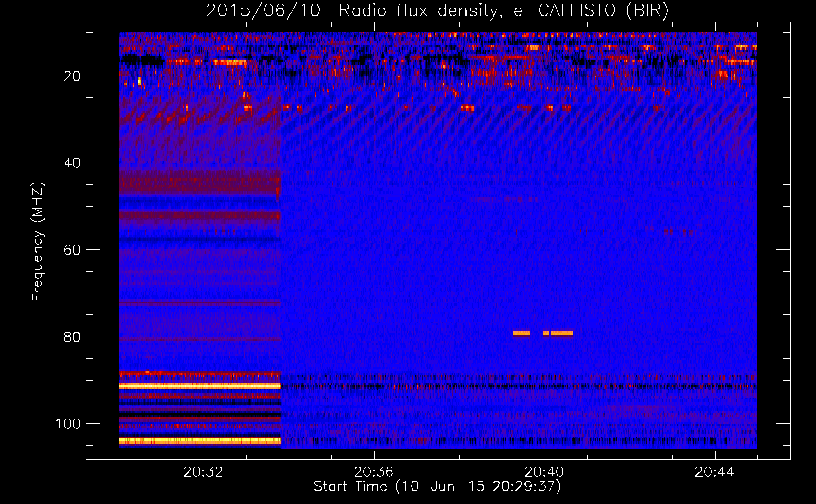The height and width of the screenshot is (504, 816).
Task: Click the 'Start Time (10-Jun-15 20:29:37)' label
Action: click(x=437, y=487)
